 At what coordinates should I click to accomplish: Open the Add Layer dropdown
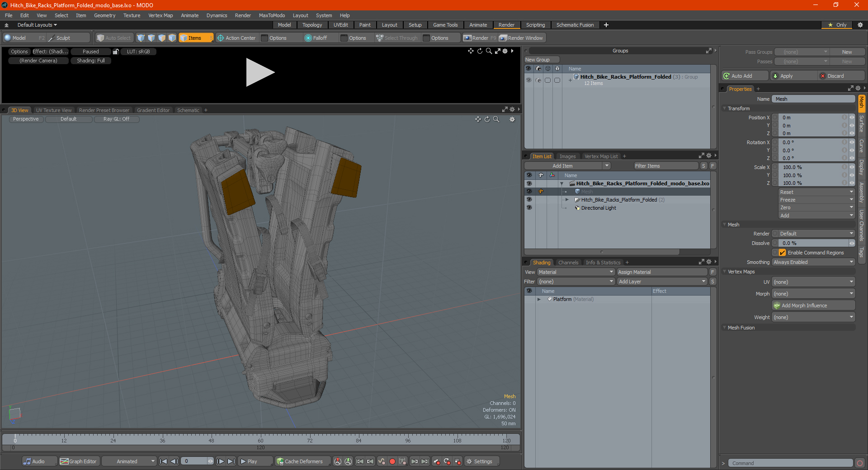[x=662, y=282]
